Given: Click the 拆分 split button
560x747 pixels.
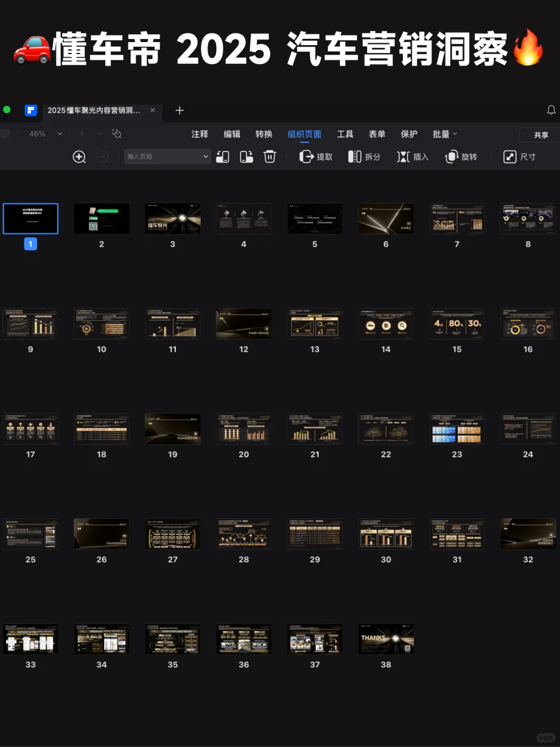Looking at the screenshot, I should point(365,157).
